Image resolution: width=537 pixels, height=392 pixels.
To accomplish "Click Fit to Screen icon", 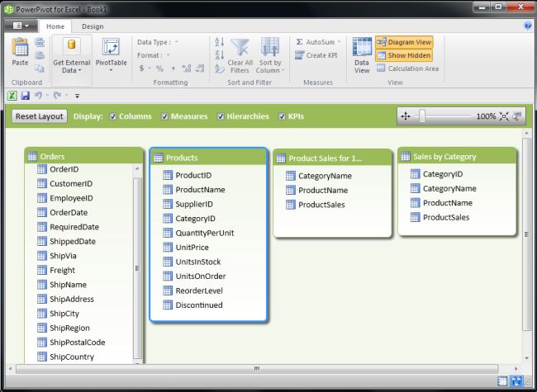I will (x=504, y=116).
